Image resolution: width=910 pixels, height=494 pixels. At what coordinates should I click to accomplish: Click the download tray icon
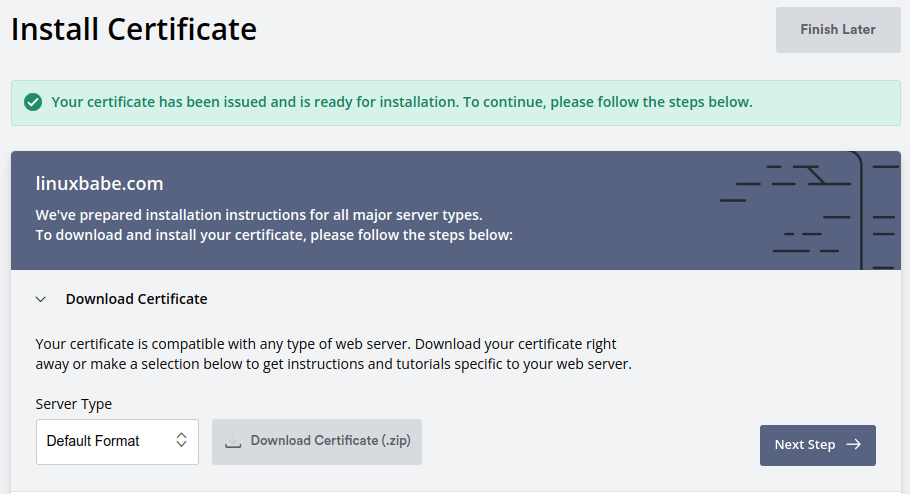click(x=232, y=441)
